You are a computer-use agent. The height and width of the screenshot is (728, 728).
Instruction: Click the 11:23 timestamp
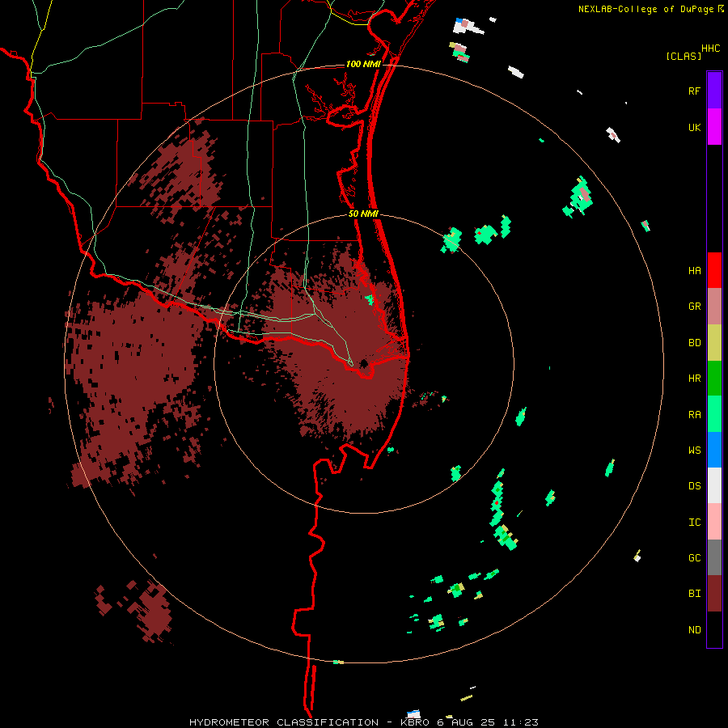point(523,722)
